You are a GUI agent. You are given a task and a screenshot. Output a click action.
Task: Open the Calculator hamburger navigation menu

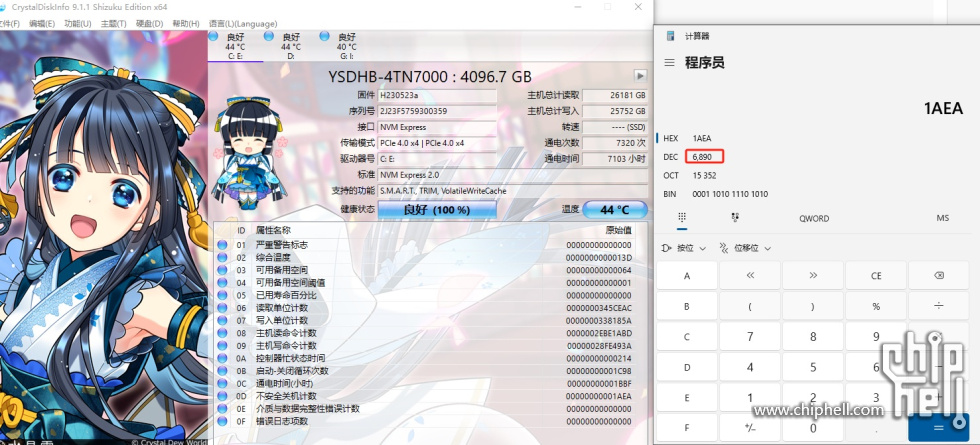tap(669, 62)
